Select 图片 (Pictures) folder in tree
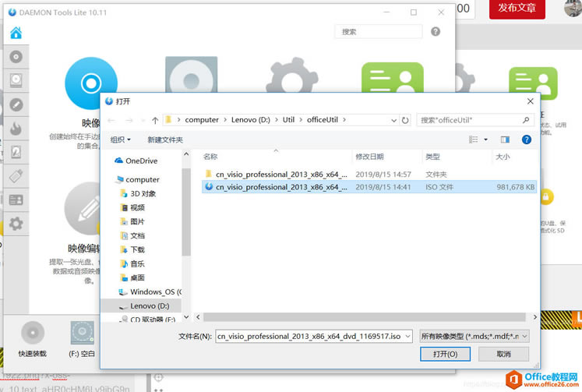The image size is (582, 392). tap(133, 221)
